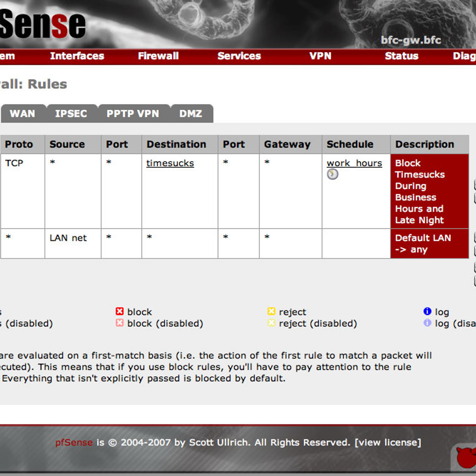Switch to the WAN rules tab

pyautogui.click(x=23, y=113)
